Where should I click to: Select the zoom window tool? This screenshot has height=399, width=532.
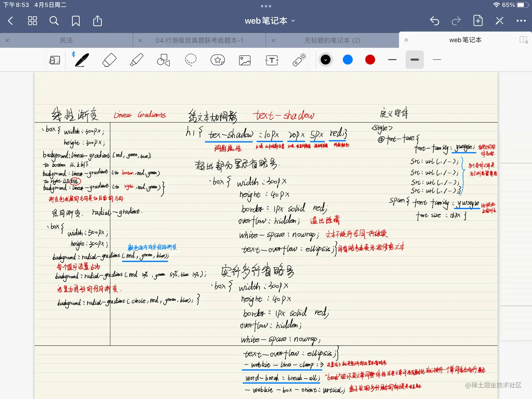tap(55, 60)
